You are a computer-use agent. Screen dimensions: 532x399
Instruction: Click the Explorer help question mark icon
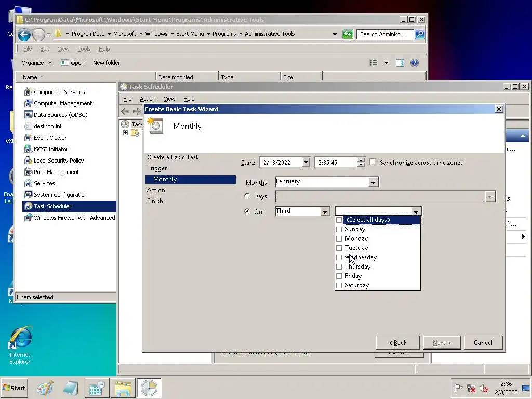pos(414,63)
